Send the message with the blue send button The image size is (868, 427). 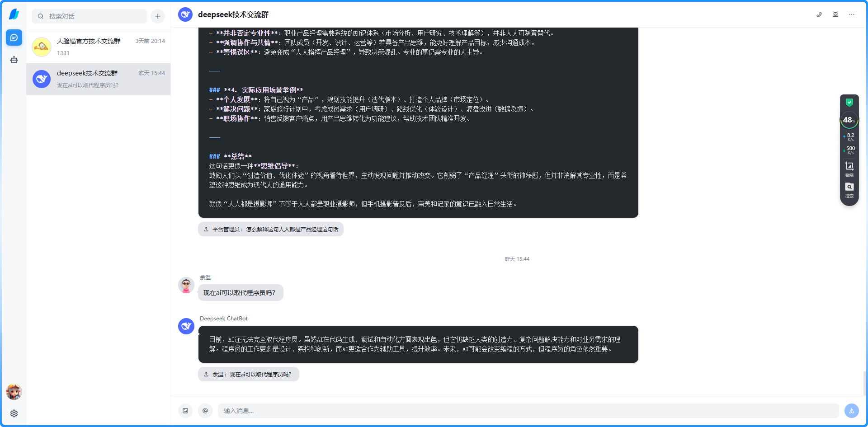(x=851, y=411)
